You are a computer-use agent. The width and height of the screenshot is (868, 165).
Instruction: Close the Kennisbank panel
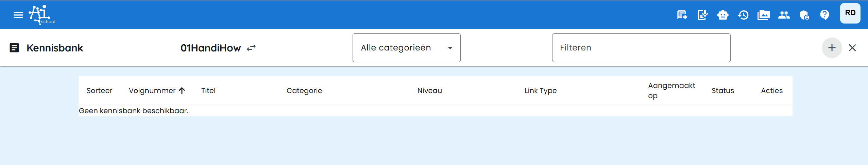click(852, 48)
